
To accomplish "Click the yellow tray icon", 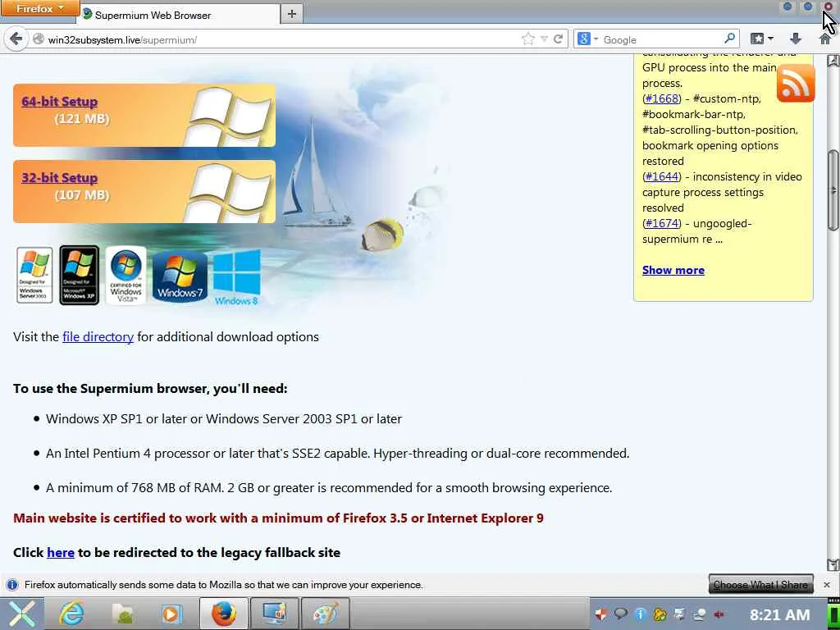I will coord(660,614).
